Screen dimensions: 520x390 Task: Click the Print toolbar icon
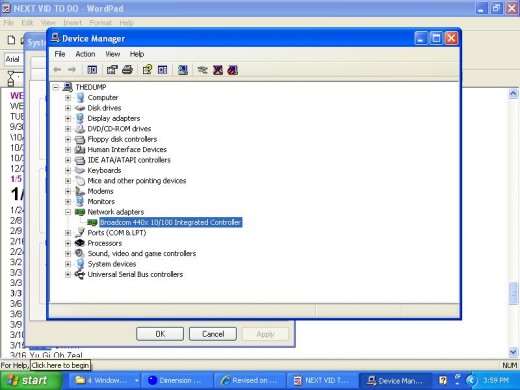[127, 70]
